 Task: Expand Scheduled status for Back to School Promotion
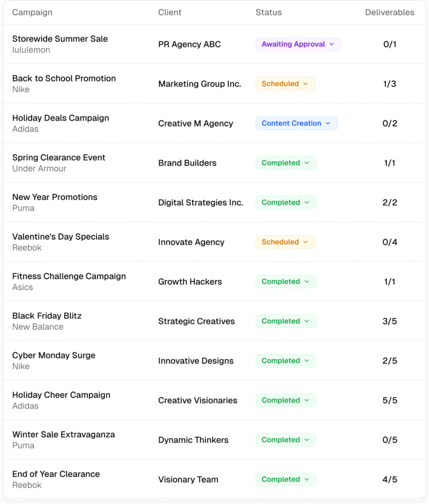point(285,84)
